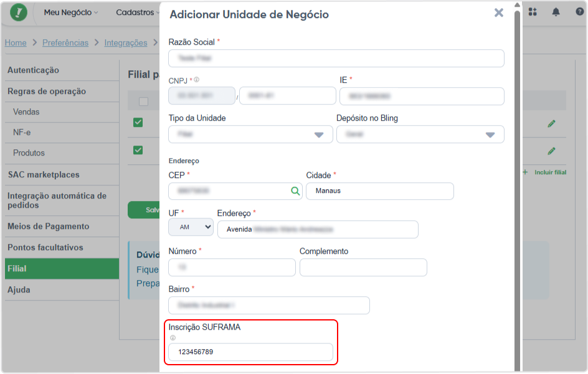Click the help question mark icon

[580, 12]
